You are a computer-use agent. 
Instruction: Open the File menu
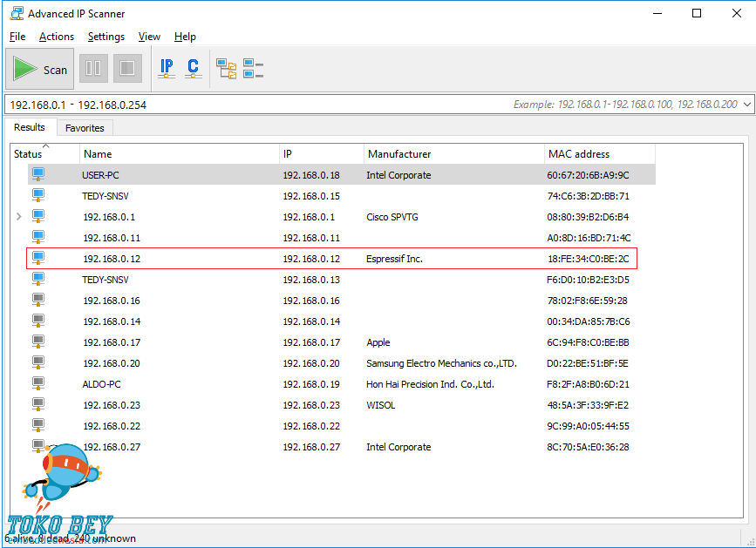pos(17,37)
